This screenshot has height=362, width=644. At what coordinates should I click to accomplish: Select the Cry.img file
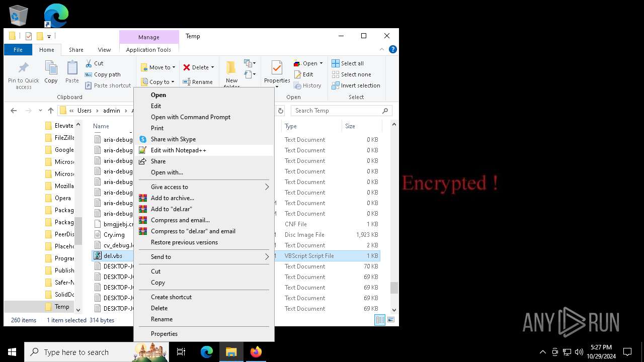114,235
